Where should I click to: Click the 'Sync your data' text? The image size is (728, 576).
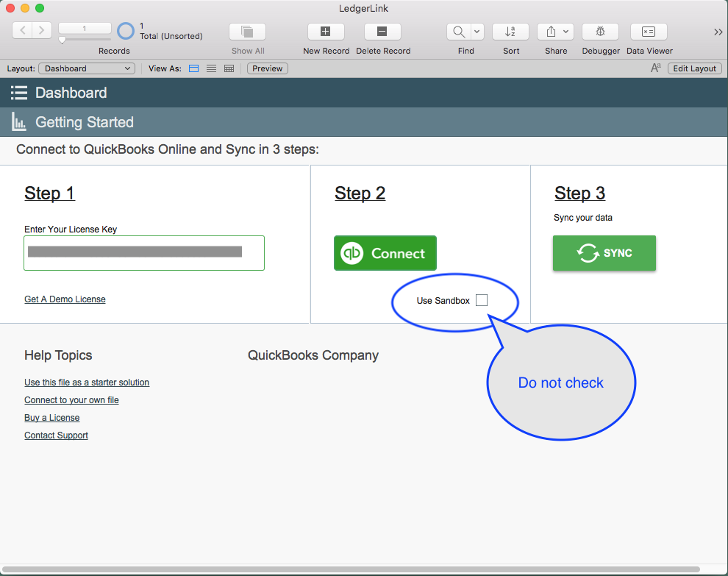click(582, 218)
